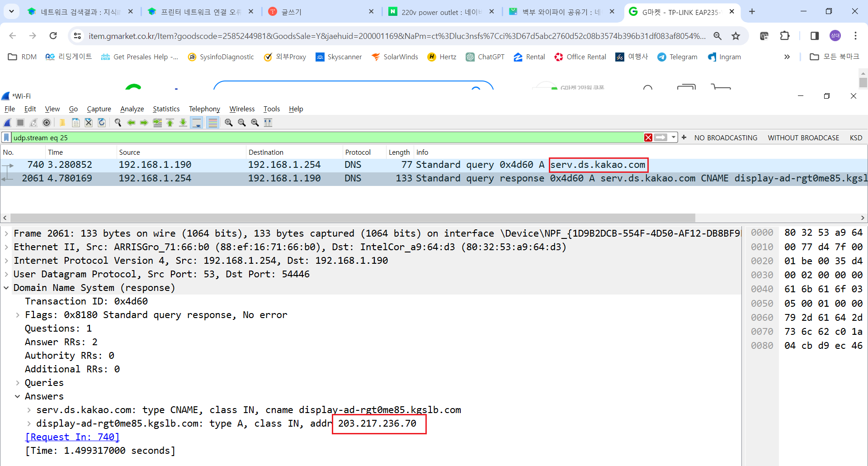Collapse Domain Name System section
868x466 pixels.
tap(6, 288)
